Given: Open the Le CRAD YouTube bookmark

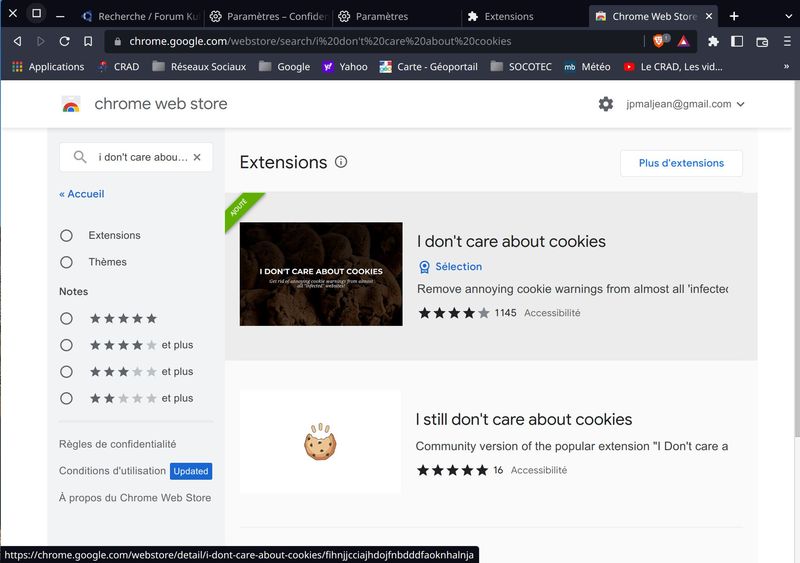Looking at the screenshot, I should pyautogui.click(x=673, y=67).
